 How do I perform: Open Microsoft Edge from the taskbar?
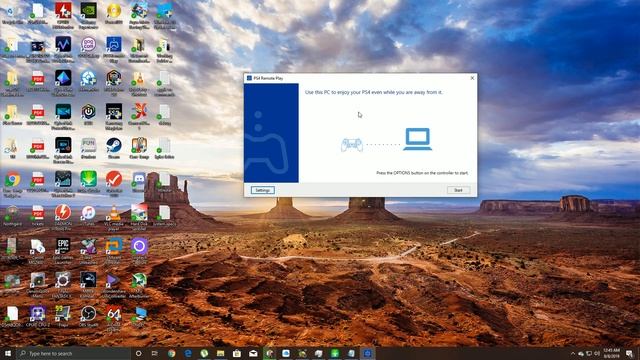[188, 353]
